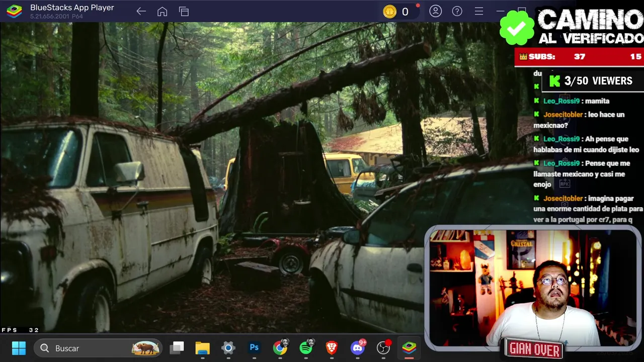This screenshot has height=362, width=644.
Task: Click Leo_Rossi9 'Pense que me llamaste' message
Action: pos(582,174)
